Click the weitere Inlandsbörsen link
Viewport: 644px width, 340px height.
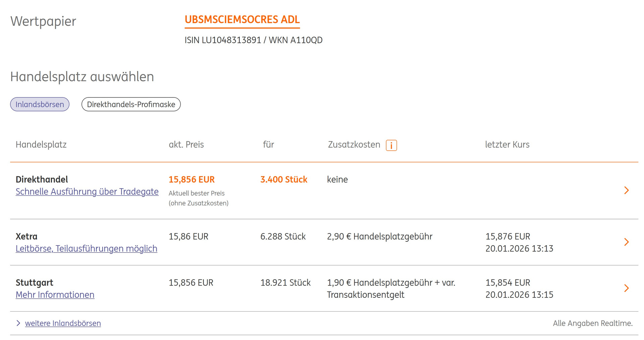(63, 323)
